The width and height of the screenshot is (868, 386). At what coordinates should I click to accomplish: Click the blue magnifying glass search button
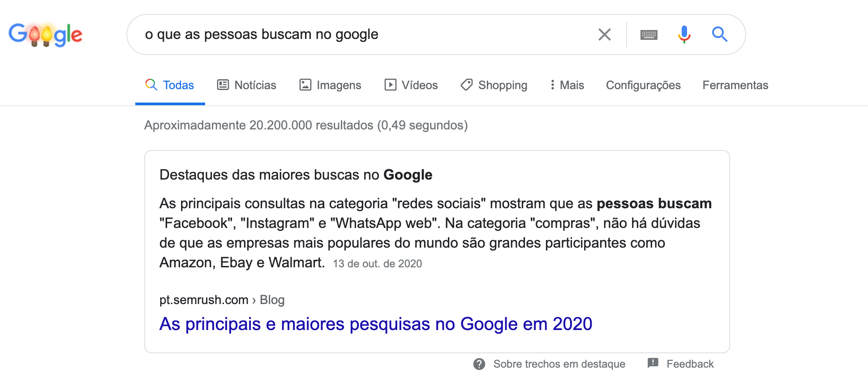coord(719,34)
